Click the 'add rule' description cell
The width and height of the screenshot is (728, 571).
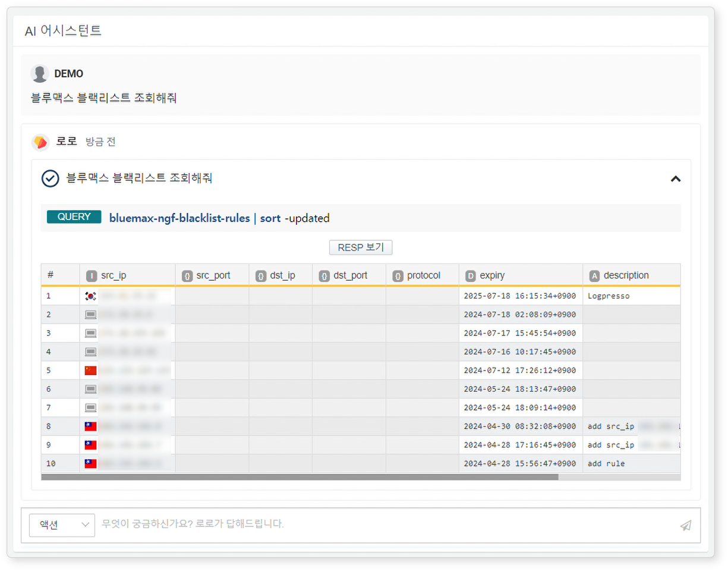coord(632,463)
